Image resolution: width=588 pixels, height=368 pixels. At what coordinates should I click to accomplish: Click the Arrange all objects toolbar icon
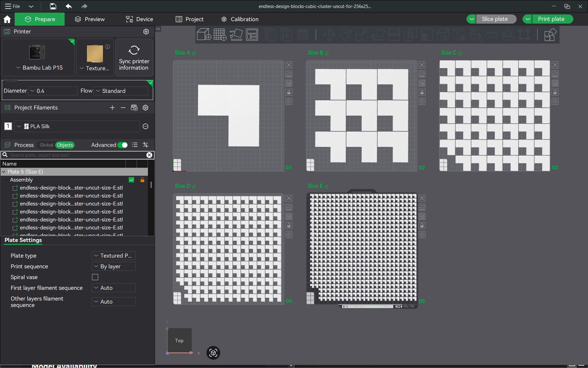pos(252,34)
